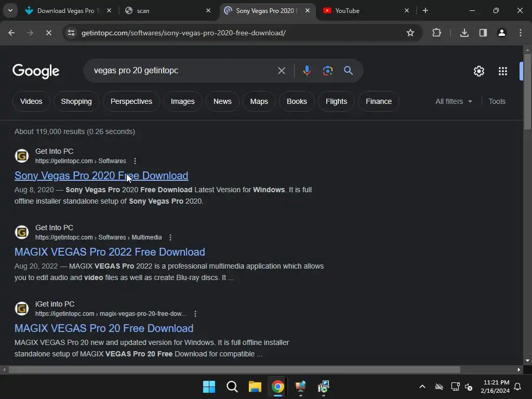
Task: Search by image with Google Lens icon
Action: [x=327, y=71]
